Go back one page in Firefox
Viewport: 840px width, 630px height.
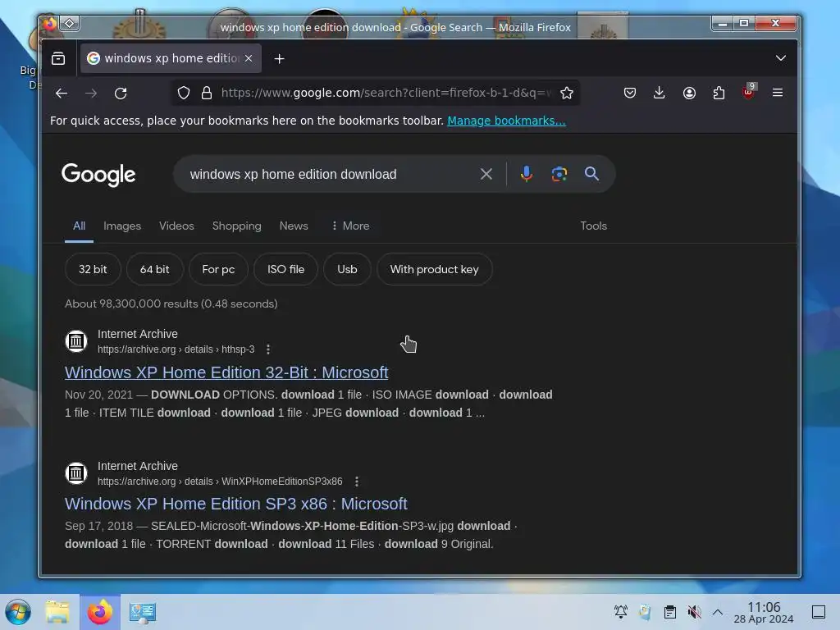pyautogui.click(x=62, y=94)
